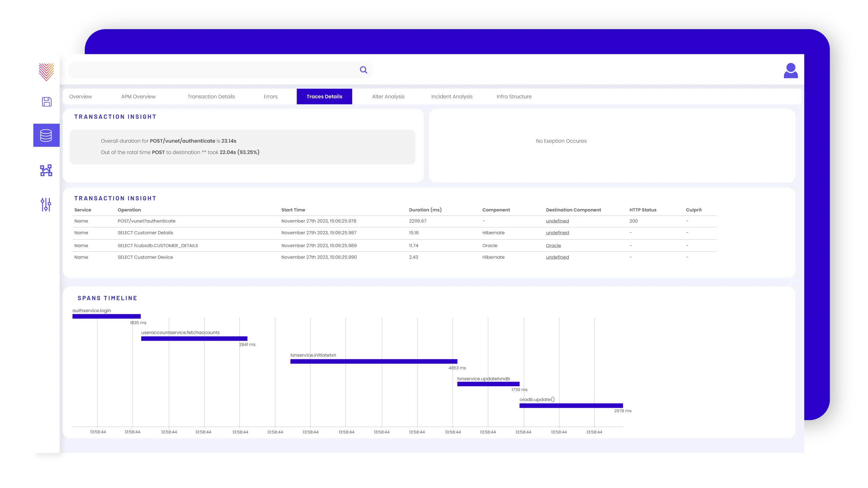Select the Errors tab
This screenshot has height=488, width=868.
click(271, 97)
